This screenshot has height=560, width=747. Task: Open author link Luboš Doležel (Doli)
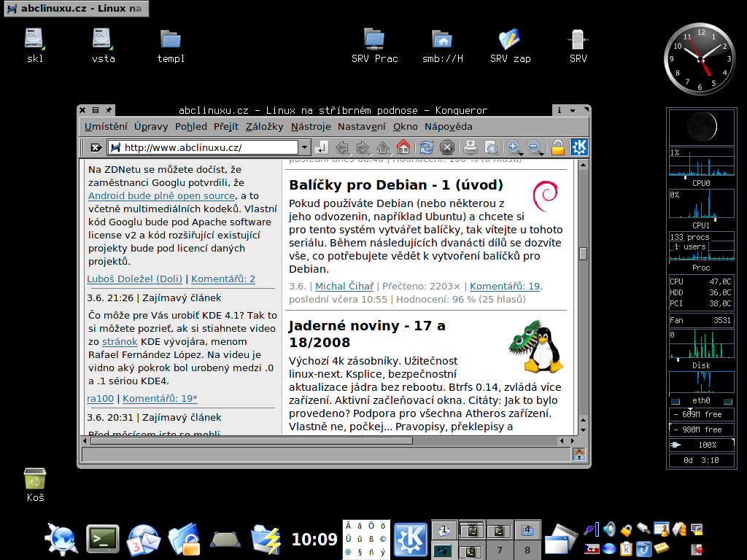[134, 279]
